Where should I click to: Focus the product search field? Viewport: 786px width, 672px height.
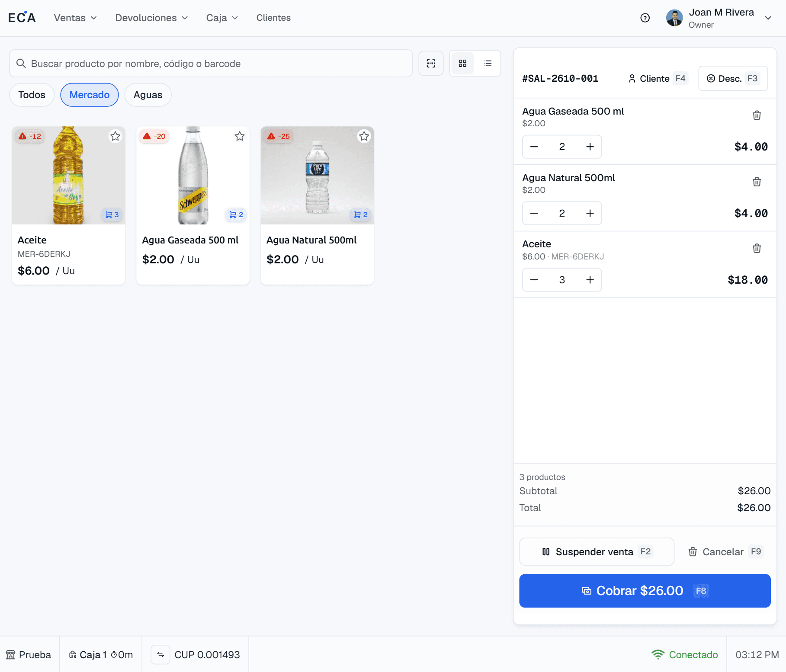[x=211, y=64]
